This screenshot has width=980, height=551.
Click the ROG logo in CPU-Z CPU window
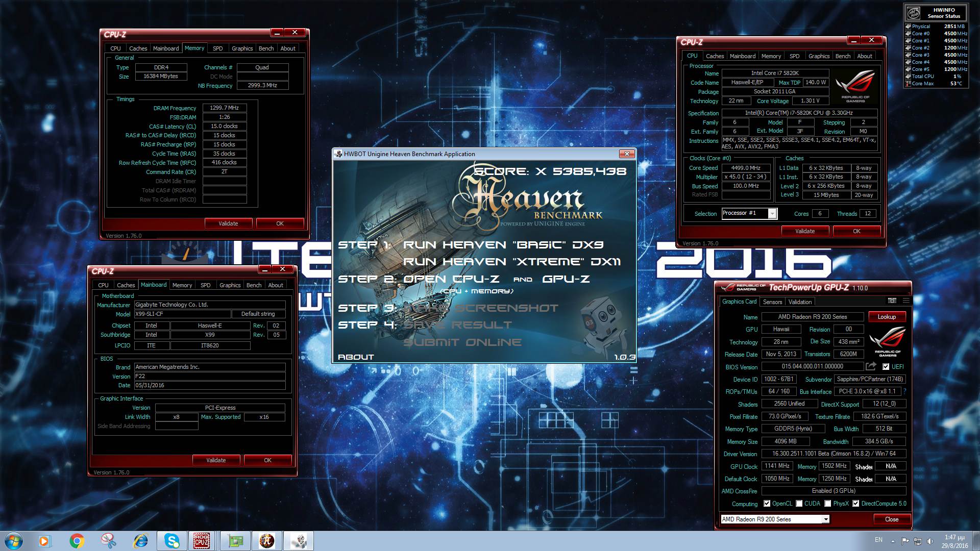click(x=855, y=86)
